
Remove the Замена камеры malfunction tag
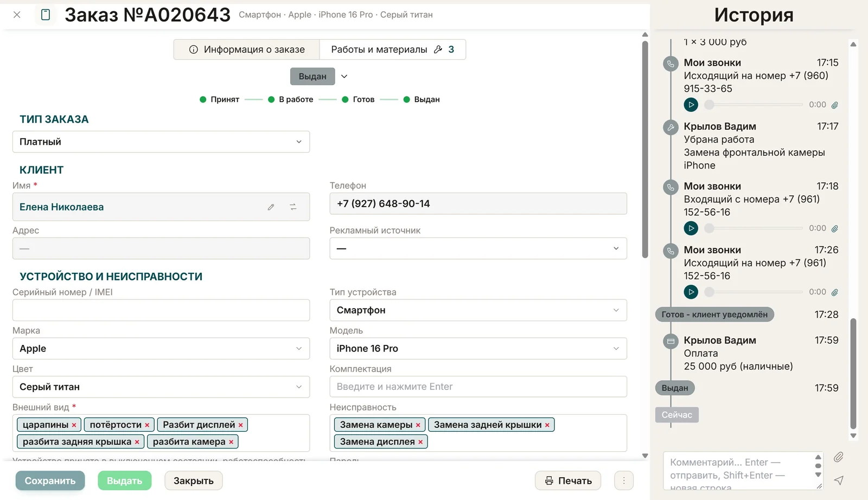click(x=418, y=425)
